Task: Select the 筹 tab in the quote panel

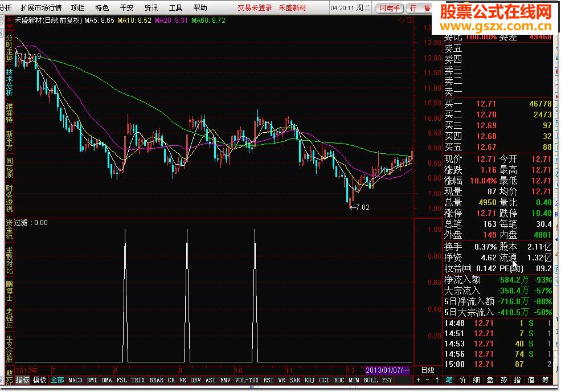Action: coord(545,380)
